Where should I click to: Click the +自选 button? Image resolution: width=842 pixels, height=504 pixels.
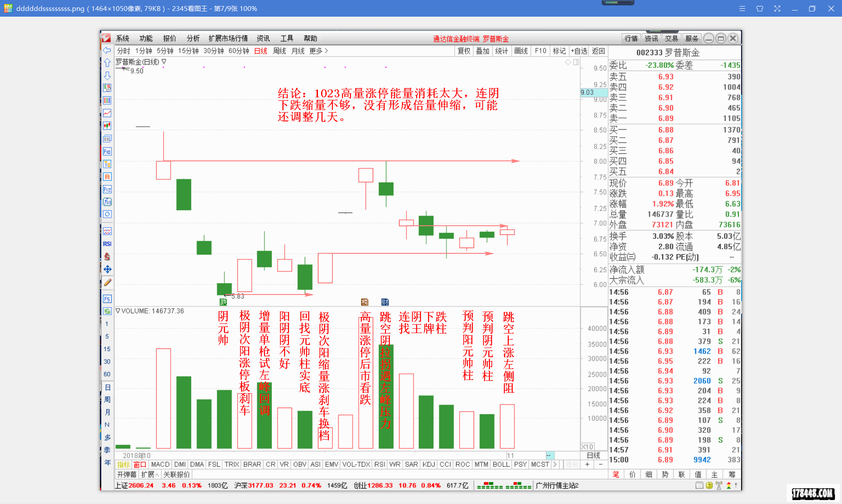pos(579,51)
